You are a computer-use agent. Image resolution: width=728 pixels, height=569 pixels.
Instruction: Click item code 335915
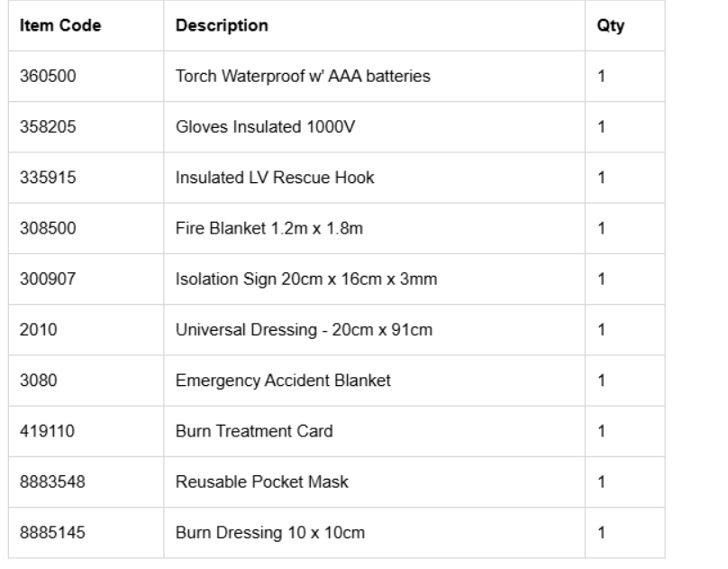coord(48,178)
